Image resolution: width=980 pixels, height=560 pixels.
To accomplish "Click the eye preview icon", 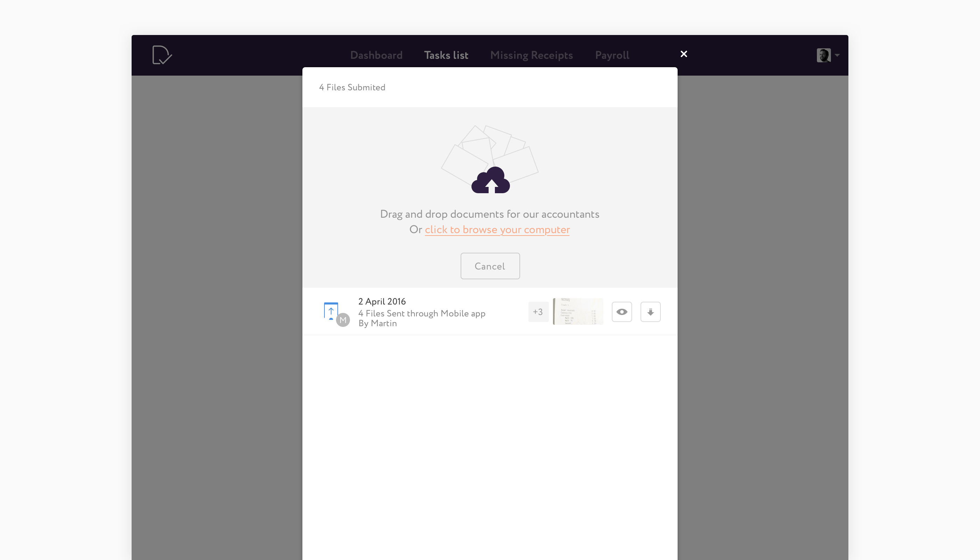I will [622, 312].
